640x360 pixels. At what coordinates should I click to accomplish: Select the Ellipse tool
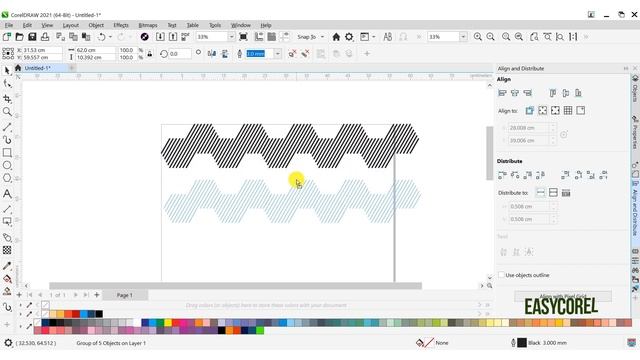pyautogui.click(x=7, y=165)
